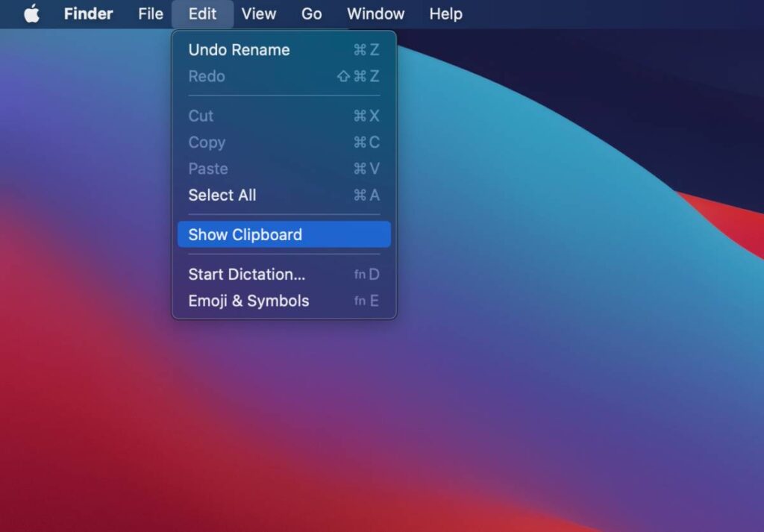This screenshot has height=532, width=764.
Task: Click the grayed-out Redo option
Action: [206, 76]
